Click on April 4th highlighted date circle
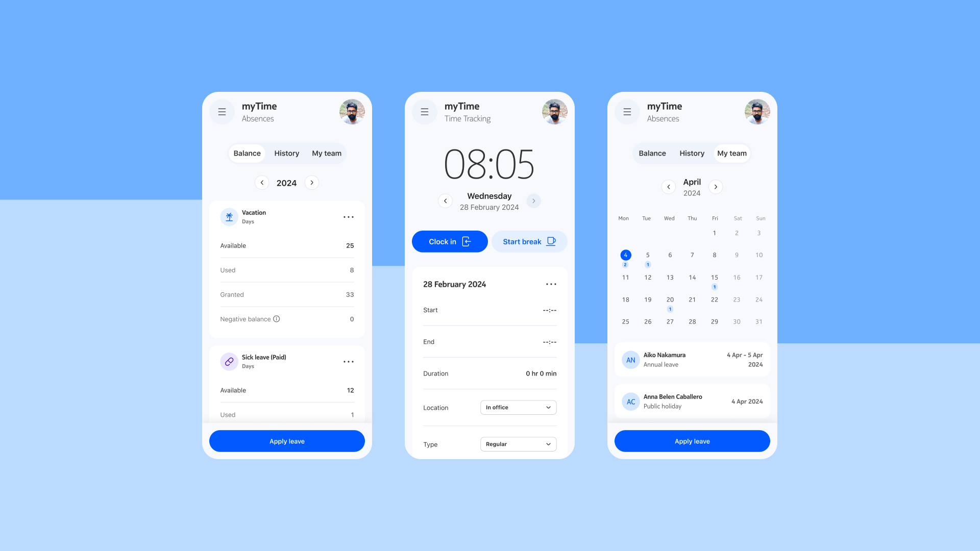Image resolution: width=980 pixels, height=551 pixels. (625, 255)
